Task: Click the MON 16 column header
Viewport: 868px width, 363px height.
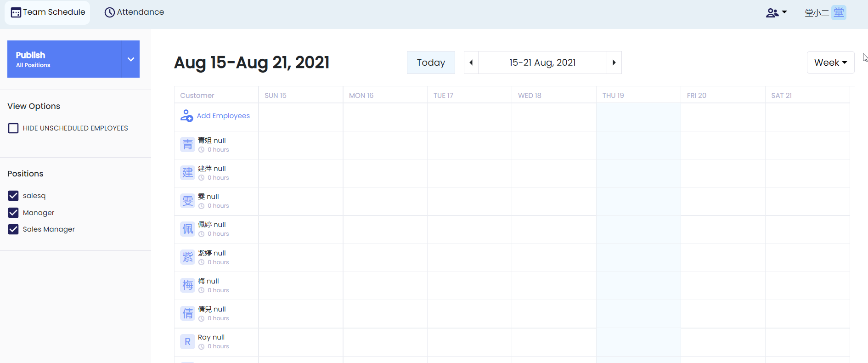Action: click(x=385, y=95)
